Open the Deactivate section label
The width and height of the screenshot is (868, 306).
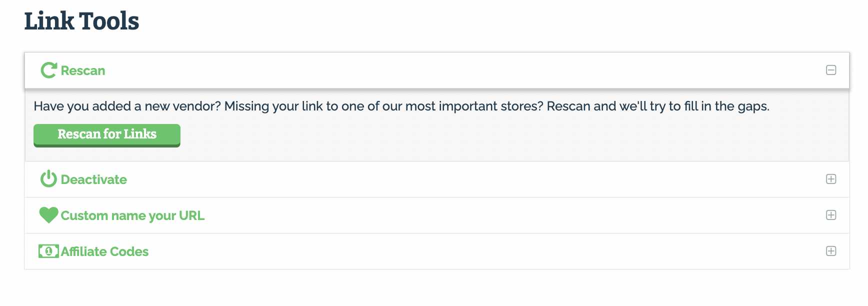[x=93, y=179]
